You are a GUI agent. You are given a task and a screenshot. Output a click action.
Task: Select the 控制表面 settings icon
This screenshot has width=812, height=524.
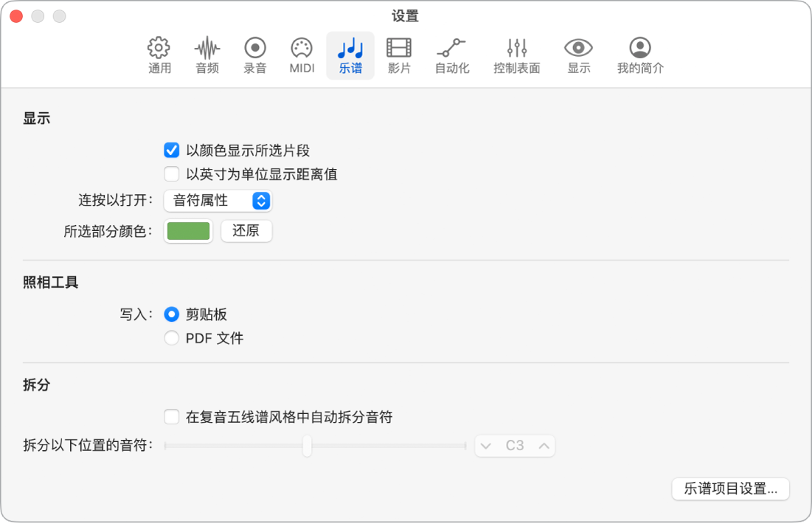point(516,55)
